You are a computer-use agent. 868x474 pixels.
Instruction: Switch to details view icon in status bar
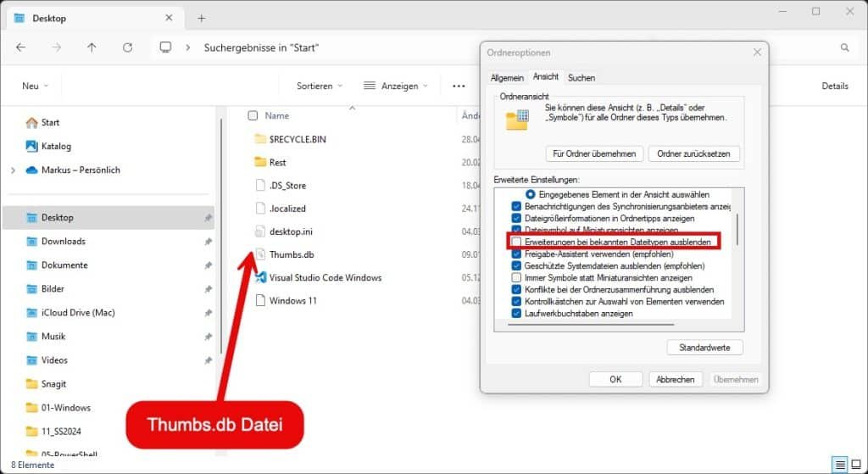[x=840, y=465]
